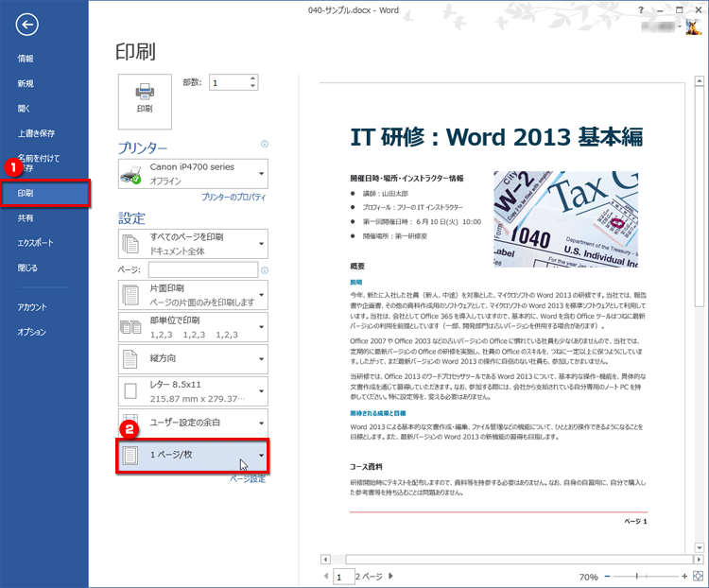This screenshot has width=709, height=588.
Task: Click the preview scroll up arrow
Action: 699,81
